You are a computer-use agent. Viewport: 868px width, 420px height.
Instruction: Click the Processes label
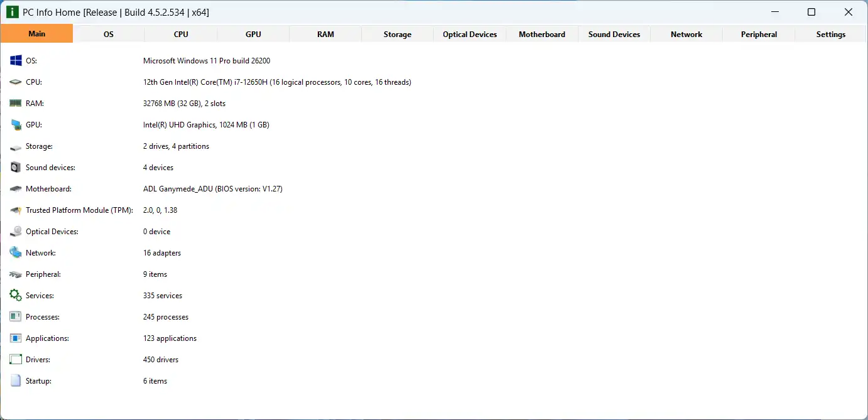click(43, 317)
